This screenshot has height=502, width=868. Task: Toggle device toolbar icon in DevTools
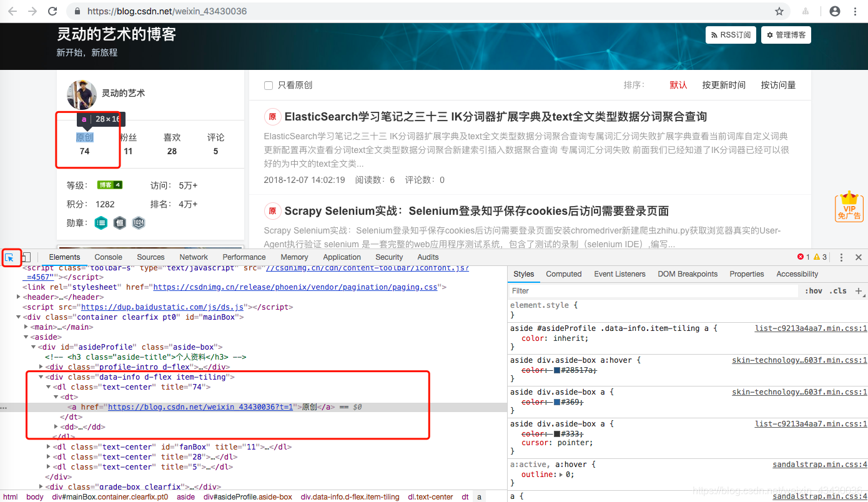point(26,257)
